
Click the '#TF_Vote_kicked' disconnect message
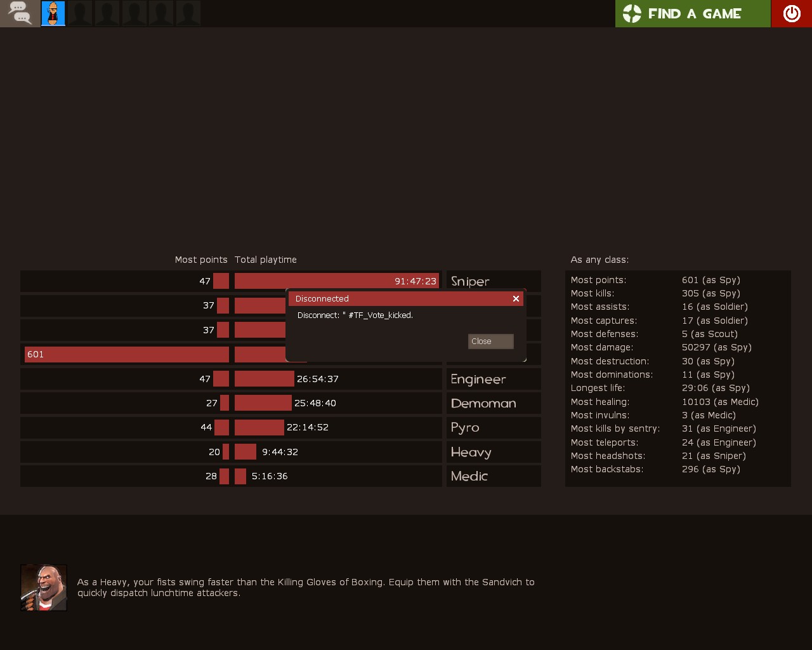coord(355,315)
